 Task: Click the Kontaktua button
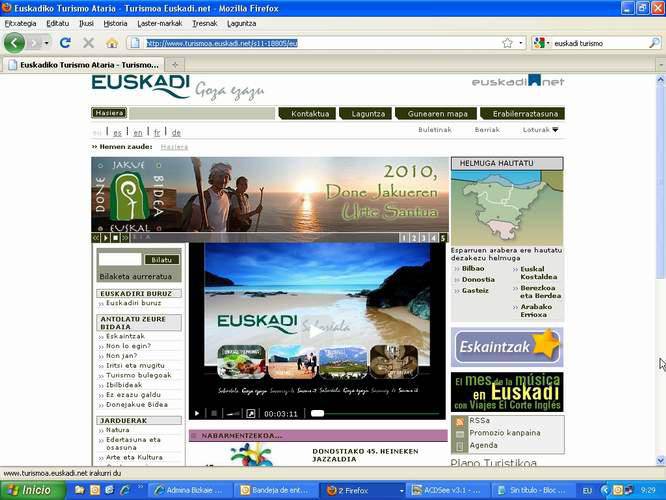click(x=308, y=113)
